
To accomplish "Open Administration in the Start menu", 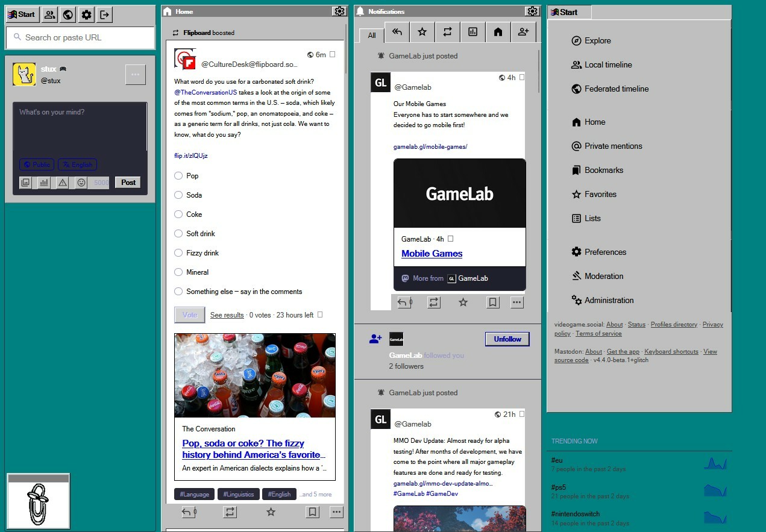I will (x=603, y=300).
